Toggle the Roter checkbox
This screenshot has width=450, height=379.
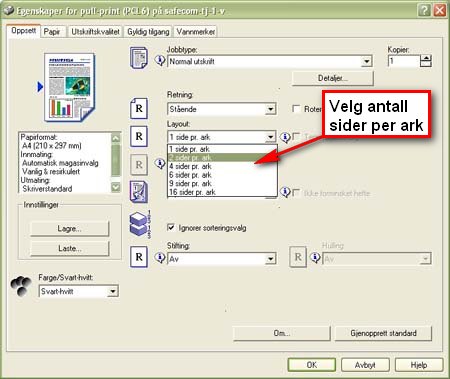pyautogui.click(x=296, y=109)
